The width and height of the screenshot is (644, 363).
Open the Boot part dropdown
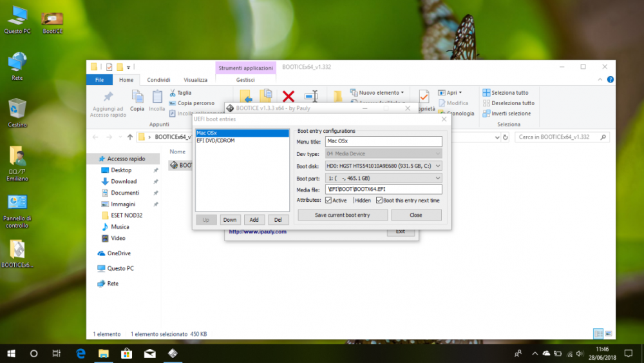click(438, 179)
